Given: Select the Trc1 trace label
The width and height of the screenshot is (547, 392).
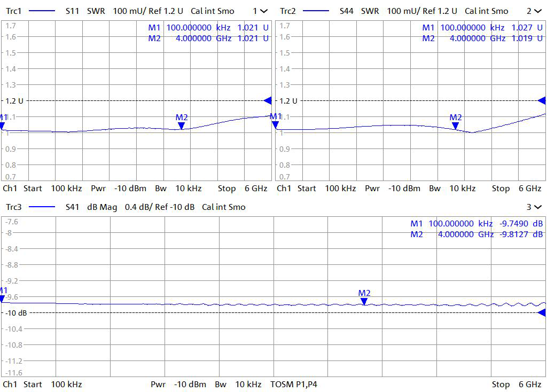Looking at the screenshot, I should [x=14, y=11].
